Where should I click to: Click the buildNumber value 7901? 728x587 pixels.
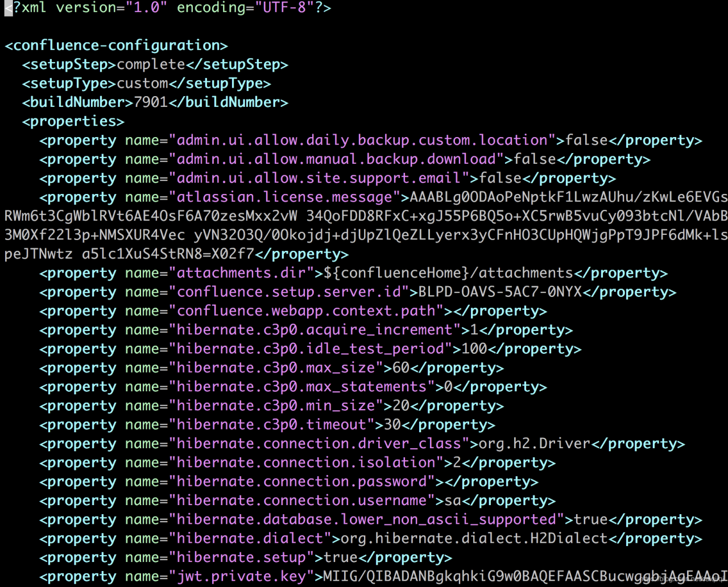click(151, 102)
